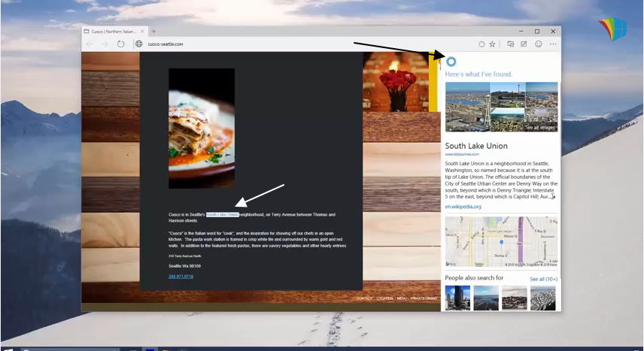Click the aerial city related thumbnail
Image resolution: width=644 pixels, height=351 pixels.
pyautogui.click(x=542, y=298)
